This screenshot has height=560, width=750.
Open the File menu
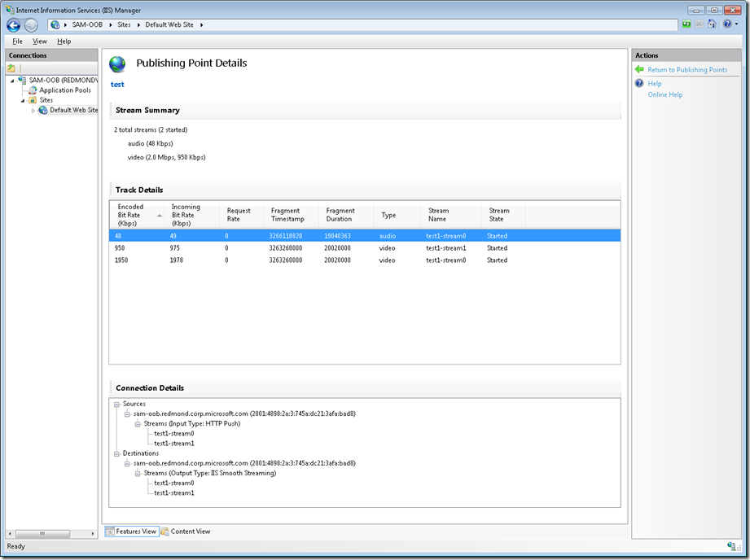17,42
